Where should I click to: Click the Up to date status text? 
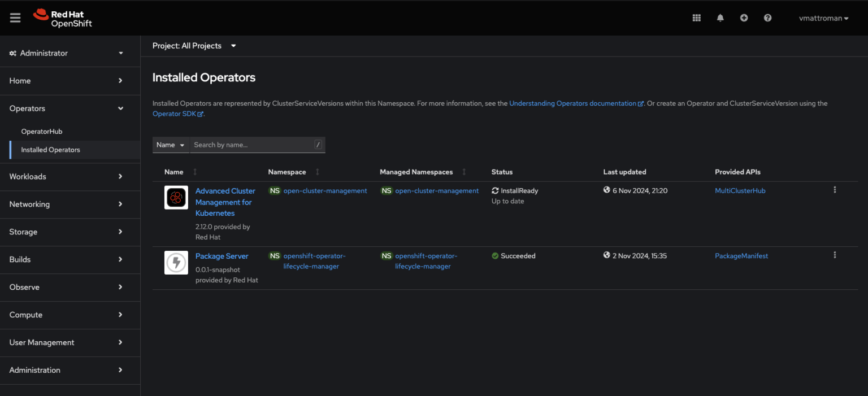click(x=507, y=201)
